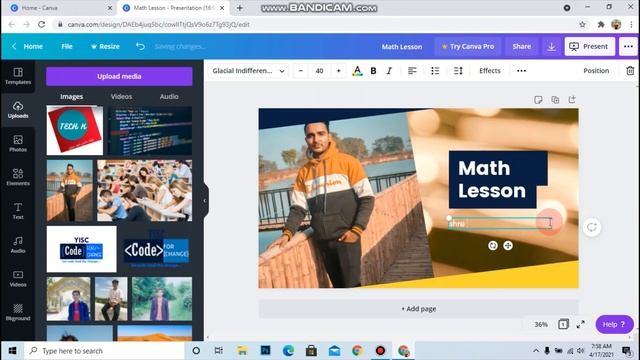Add notes to the page
Screen dimensions: 640x360
538,100
